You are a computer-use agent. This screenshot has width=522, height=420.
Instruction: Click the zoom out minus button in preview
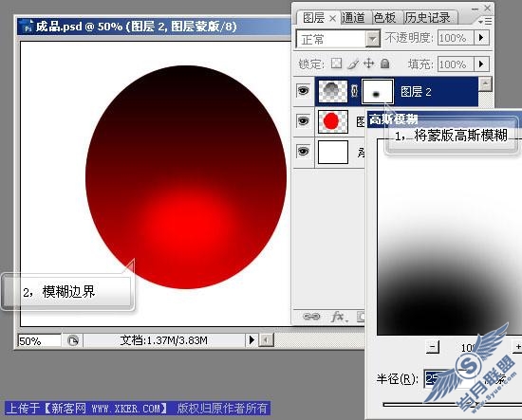433,347
